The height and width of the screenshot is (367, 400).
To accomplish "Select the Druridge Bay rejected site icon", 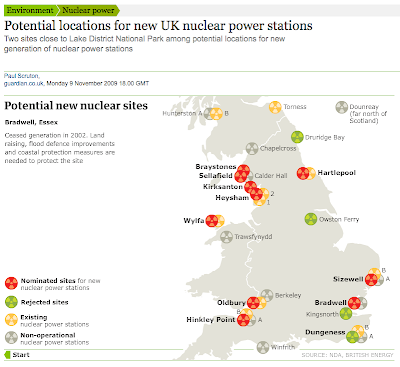I will pyautogui.click(x=297, y=137).
